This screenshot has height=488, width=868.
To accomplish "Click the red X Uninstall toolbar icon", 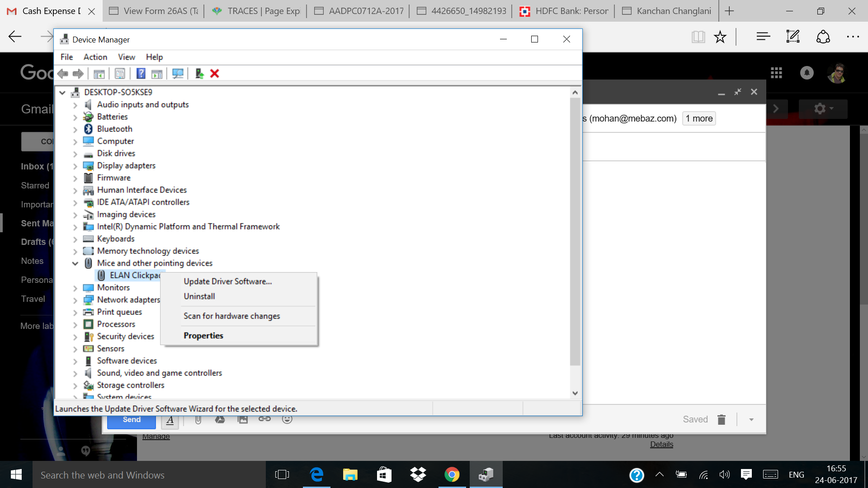I will pyautogui.click(x=215, y=74).
